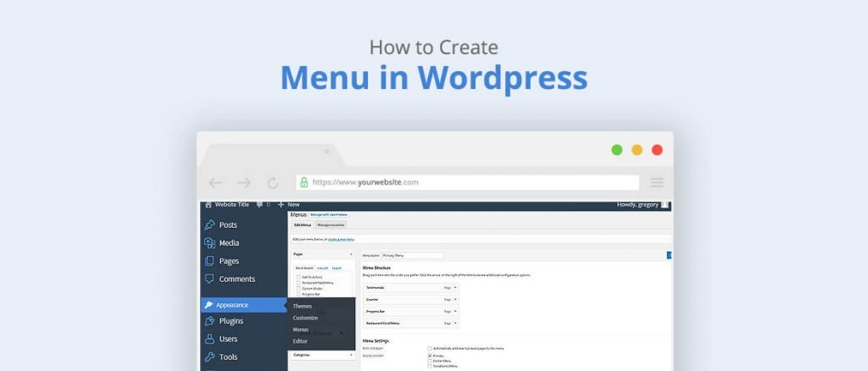Click the plus New icon in admin bar

click(281, 205)
